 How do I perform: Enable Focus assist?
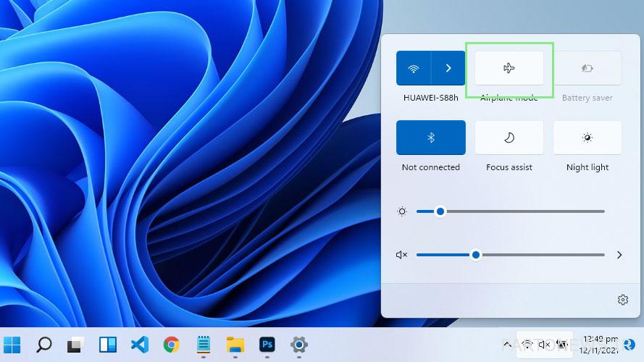pyautogui.click(x=509, y=138)
